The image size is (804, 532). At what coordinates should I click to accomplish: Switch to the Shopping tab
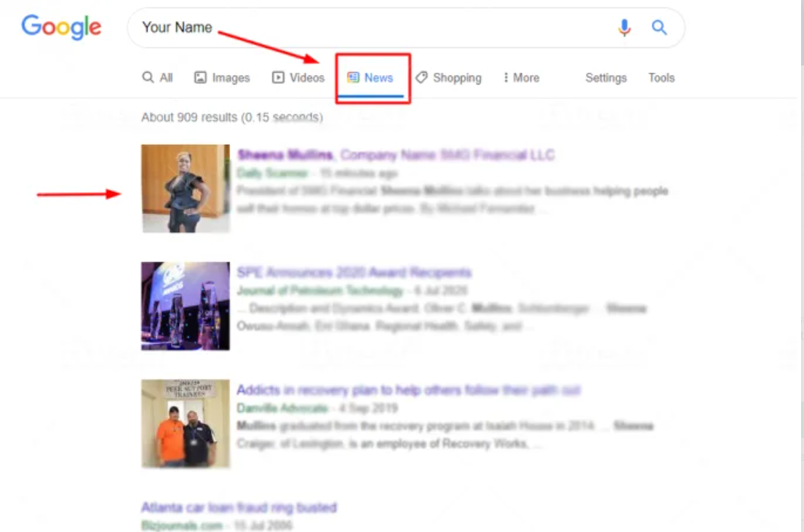pyautogui.click(x=449, y=78)
